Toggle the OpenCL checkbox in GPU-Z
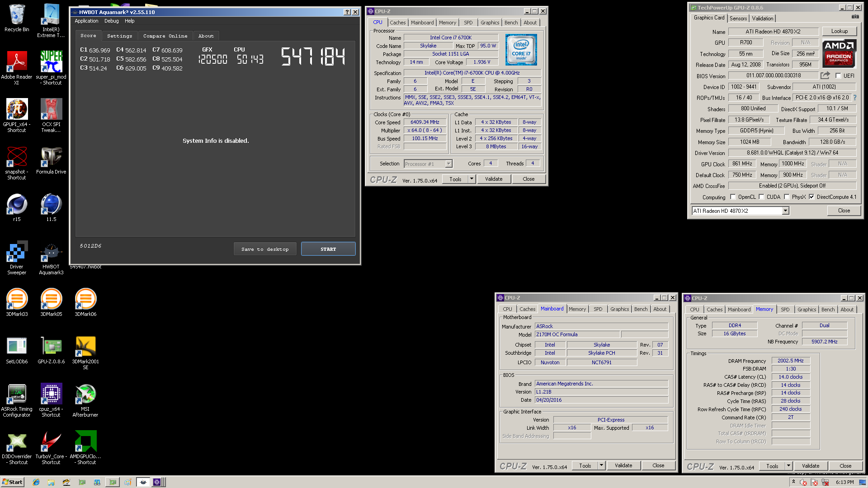Screen dimensions: 868x488 (x=733, y=197)
